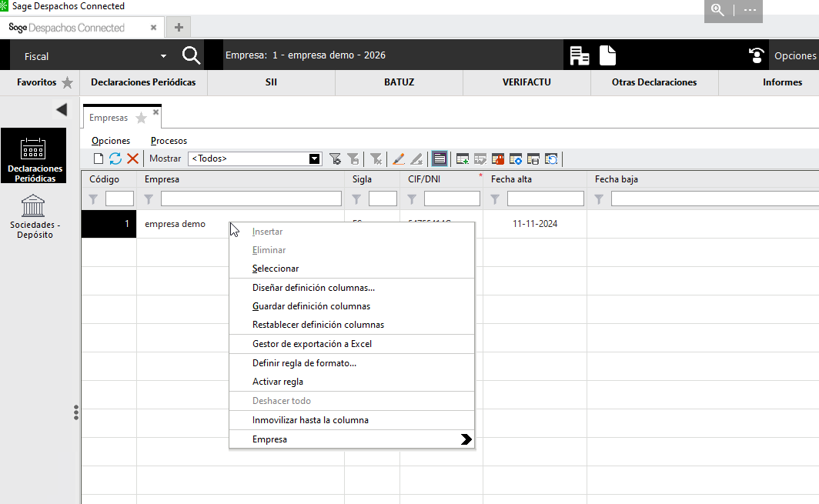Toggle the Favoritos star

(x=67, y=82)
